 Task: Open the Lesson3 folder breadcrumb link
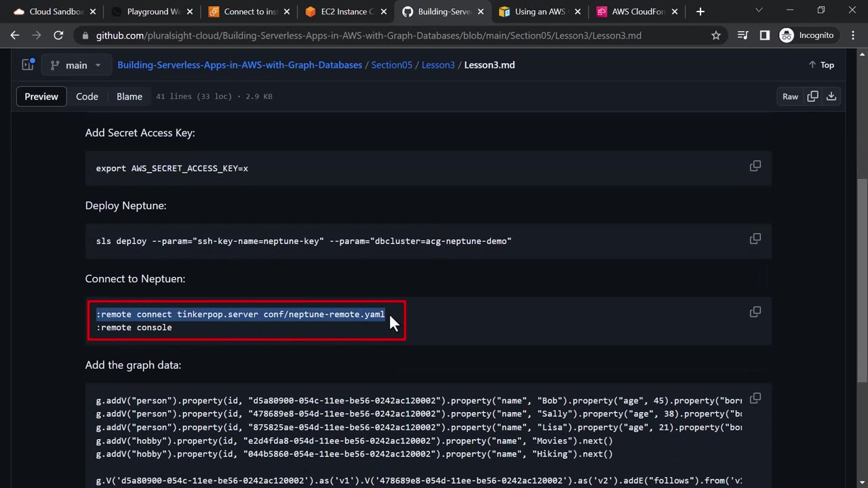(x=438, y=65)
